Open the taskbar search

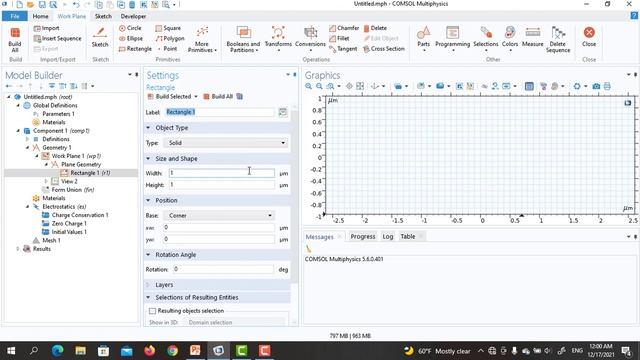pos(34,351)
